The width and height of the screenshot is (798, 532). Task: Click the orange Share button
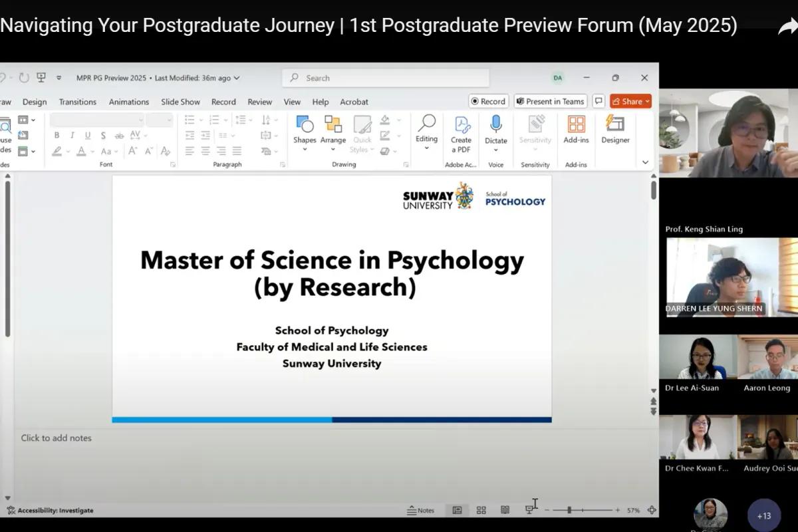click(x=630, y=101)
